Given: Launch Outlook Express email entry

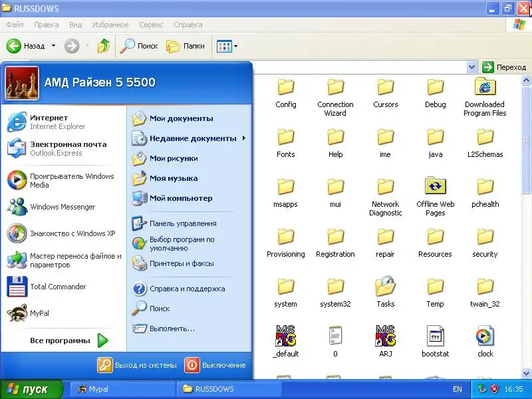Looking at the screenshot, I should 63,148.
